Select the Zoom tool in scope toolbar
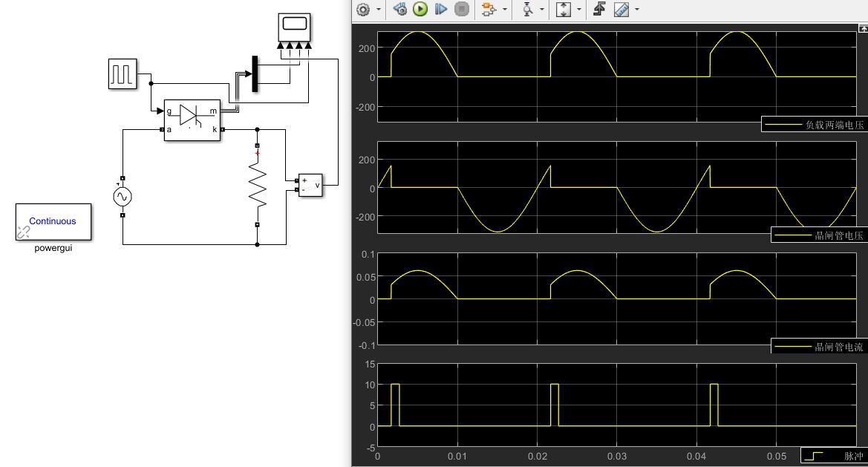Screen dimensions: 868x467 [x=528, y=10]
